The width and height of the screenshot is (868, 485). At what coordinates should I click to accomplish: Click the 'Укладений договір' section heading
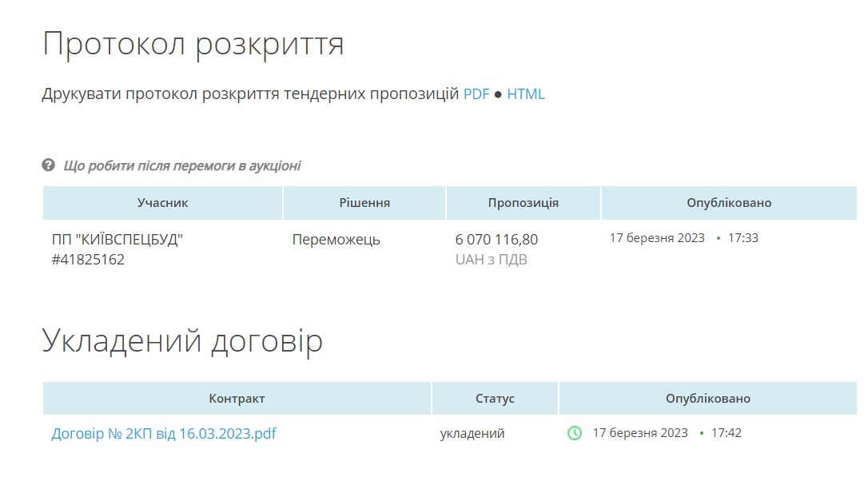point(182,340)
